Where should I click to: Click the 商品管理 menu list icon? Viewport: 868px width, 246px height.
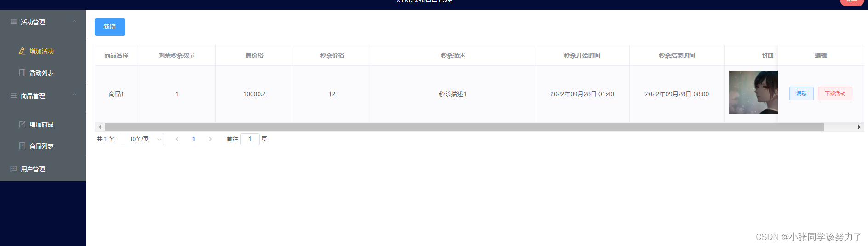(14, 96)
